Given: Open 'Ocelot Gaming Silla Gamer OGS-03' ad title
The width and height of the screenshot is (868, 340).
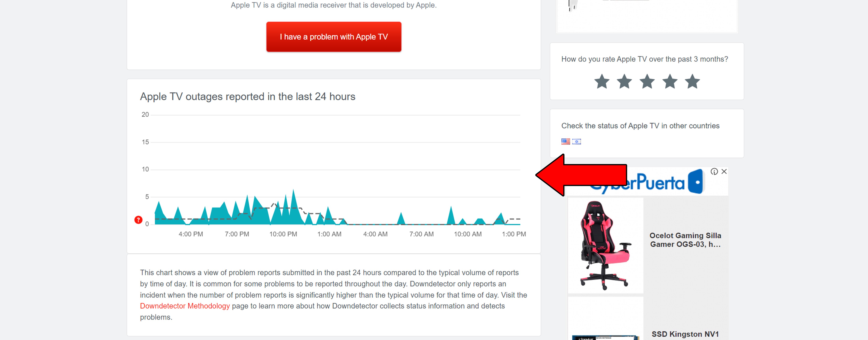Looking at the screenshot, I should tap(685, 240).
